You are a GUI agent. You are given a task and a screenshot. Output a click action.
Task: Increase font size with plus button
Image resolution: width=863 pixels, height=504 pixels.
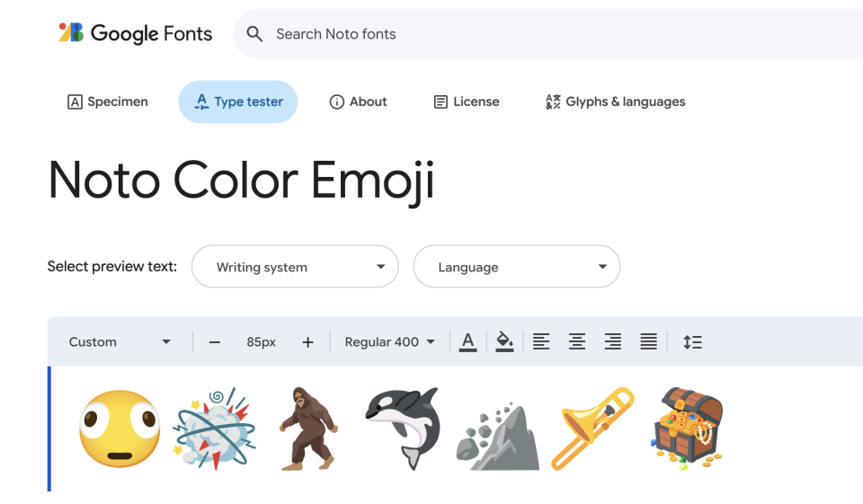(307, 342)
